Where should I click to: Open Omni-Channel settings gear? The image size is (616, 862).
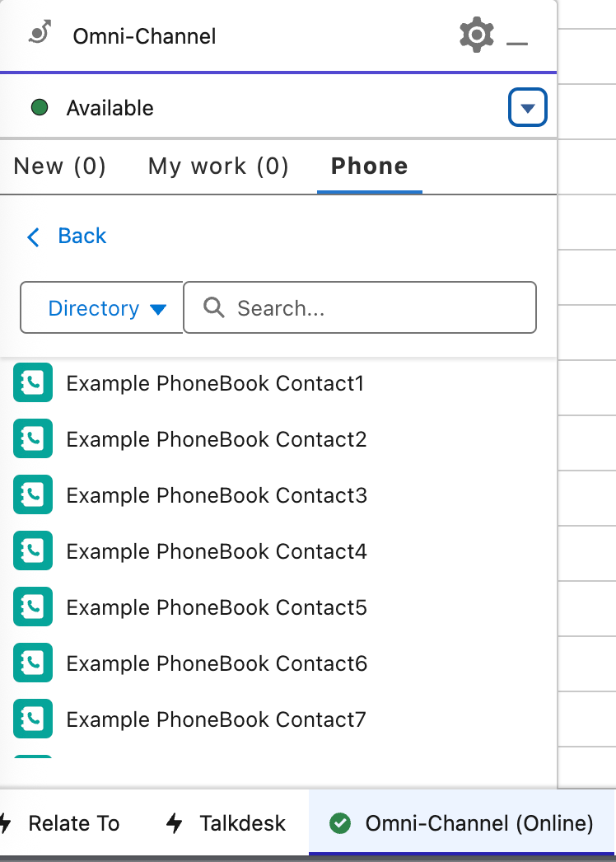477,35
